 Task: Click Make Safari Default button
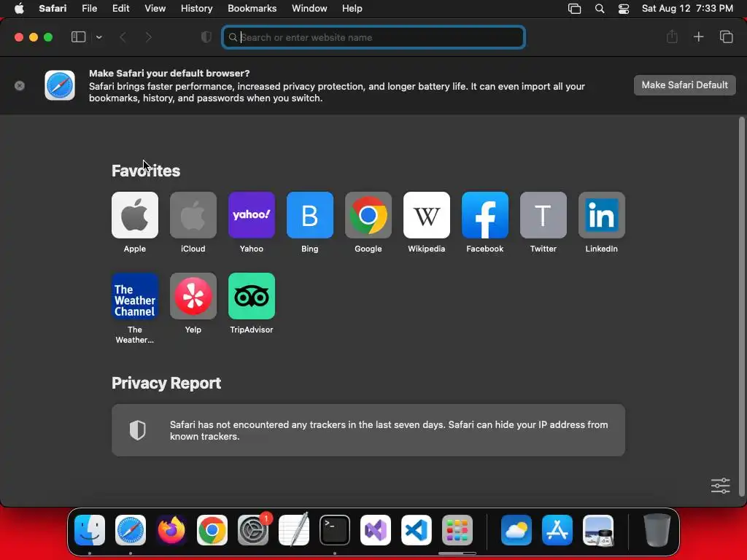684,85
